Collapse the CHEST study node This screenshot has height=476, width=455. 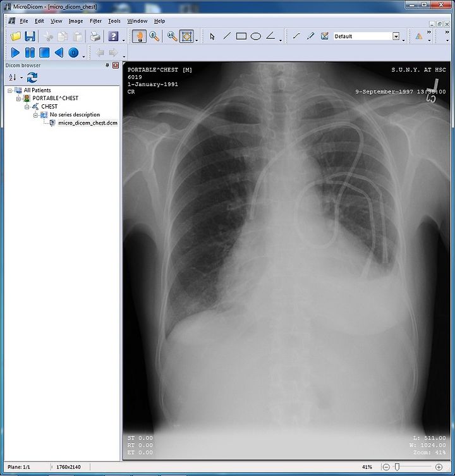pos(27,107)
